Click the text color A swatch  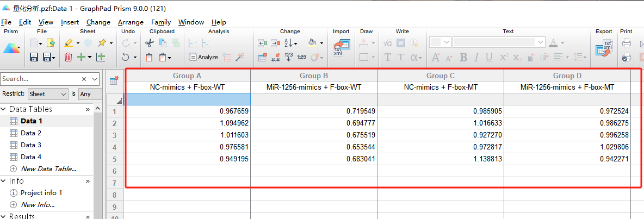[553, 42]
